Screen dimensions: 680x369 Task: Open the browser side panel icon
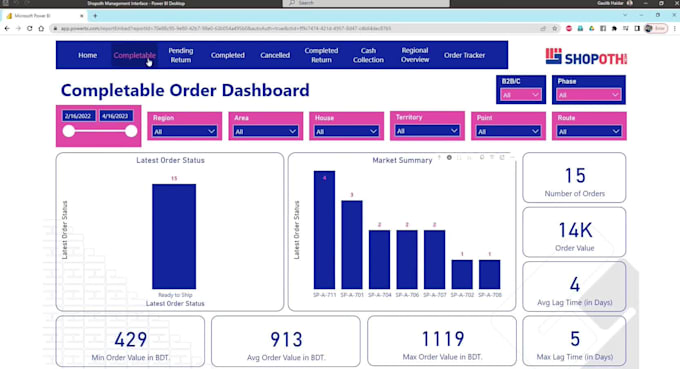pos(637,28)
